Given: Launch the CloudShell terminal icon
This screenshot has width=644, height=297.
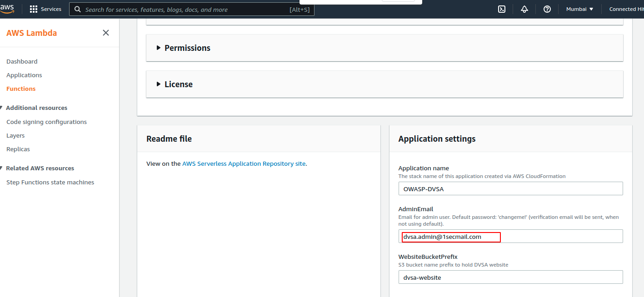Looking at the screenshot, I should tap(502, 9).
